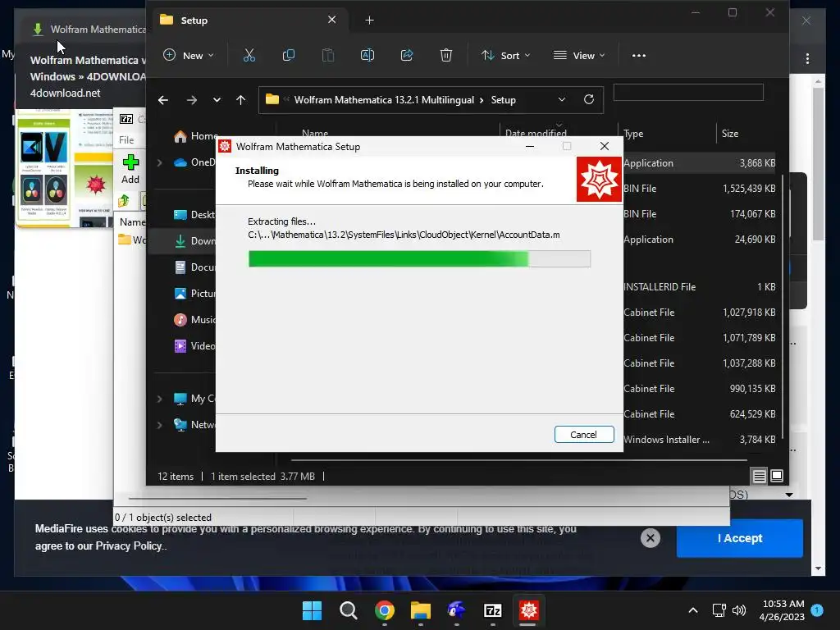Click the browser tab preview thumbnail
The image size is (840, 630).
tap(65, 167)
